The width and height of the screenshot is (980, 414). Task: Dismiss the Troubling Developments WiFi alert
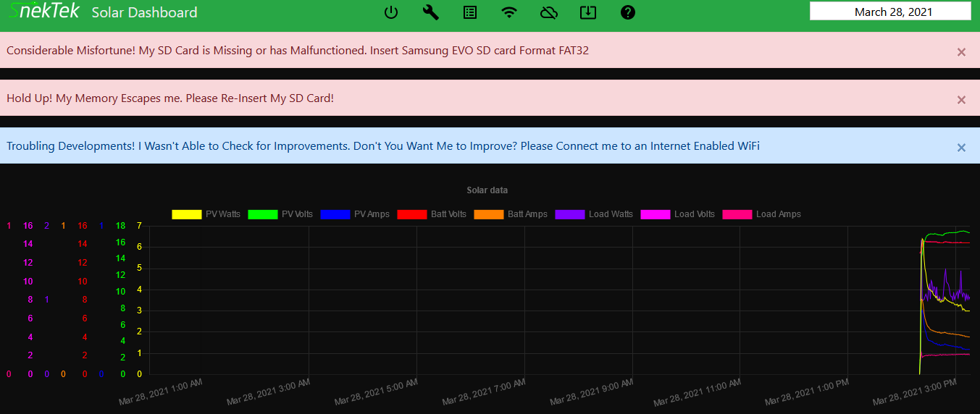[961, 147]
